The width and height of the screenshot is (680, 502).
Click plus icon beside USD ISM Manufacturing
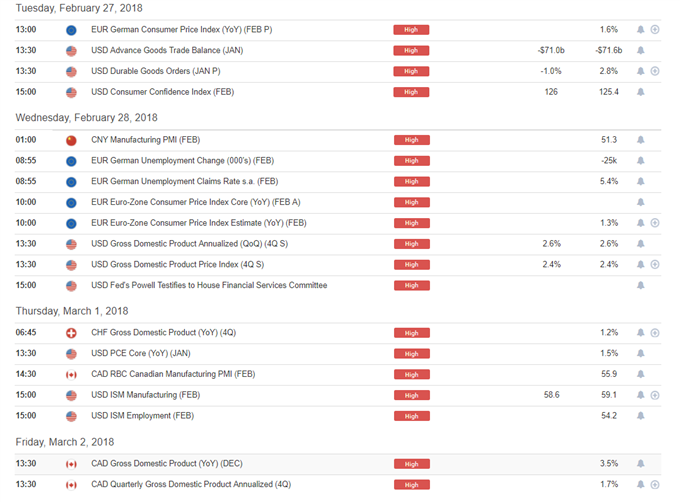655,395
